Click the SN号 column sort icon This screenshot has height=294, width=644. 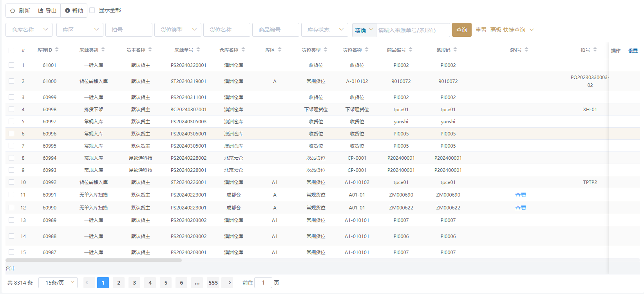pos(526,50)
